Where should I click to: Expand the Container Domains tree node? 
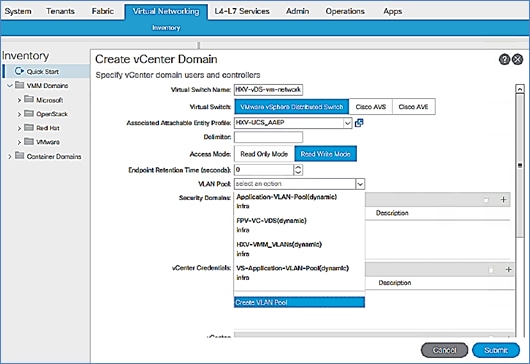point(10,157)
